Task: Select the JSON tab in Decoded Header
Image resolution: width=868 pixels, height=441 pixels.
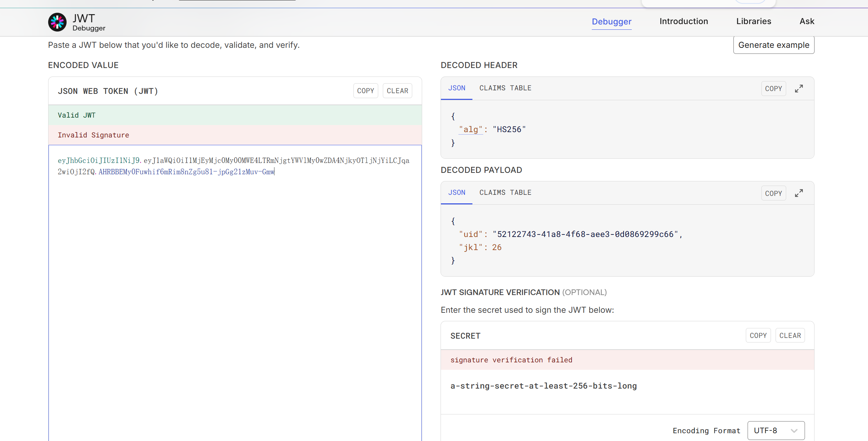Action: 456,88
